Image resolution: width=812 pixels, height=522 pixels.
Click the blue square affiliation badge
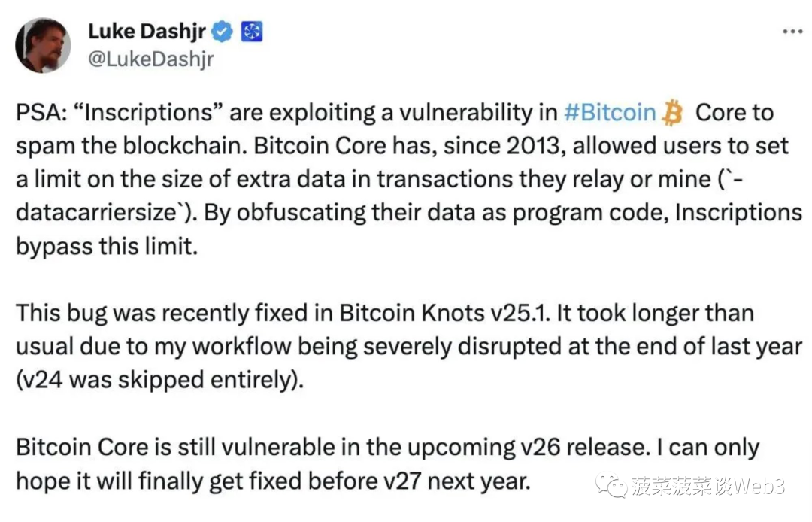(252, 32)
